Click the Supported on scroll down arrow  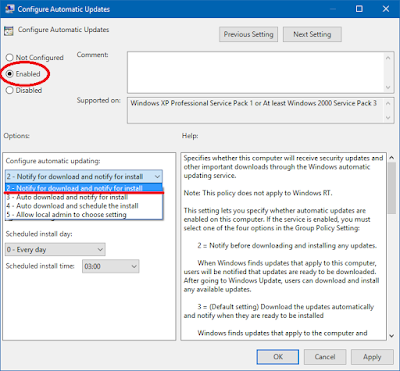pyautogui.click(x=388, y=117)
